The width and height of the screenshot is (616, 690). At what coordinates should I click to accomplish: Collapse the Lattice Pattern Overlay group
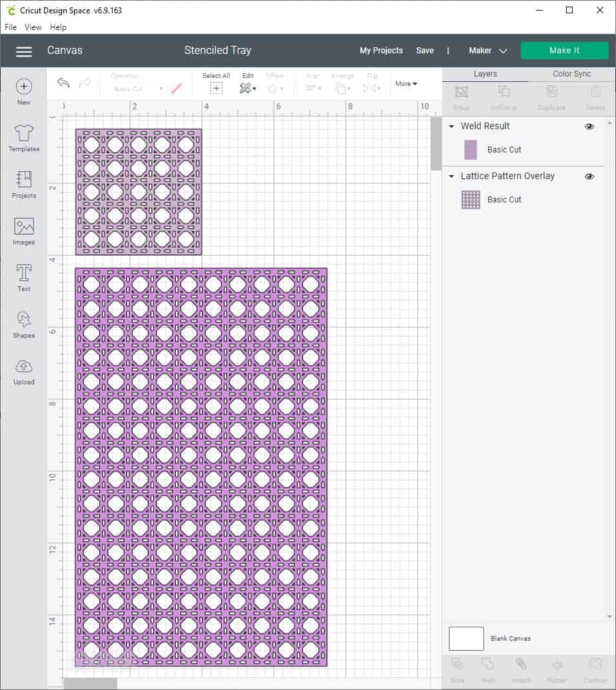pos(451,176)
